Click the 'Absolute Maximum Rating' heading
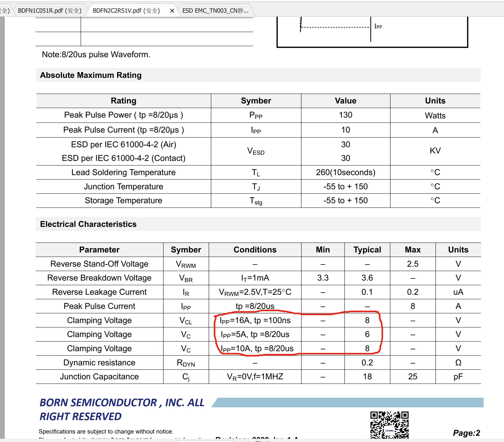The height and width of the screenshot is (442, 504). 91,75
